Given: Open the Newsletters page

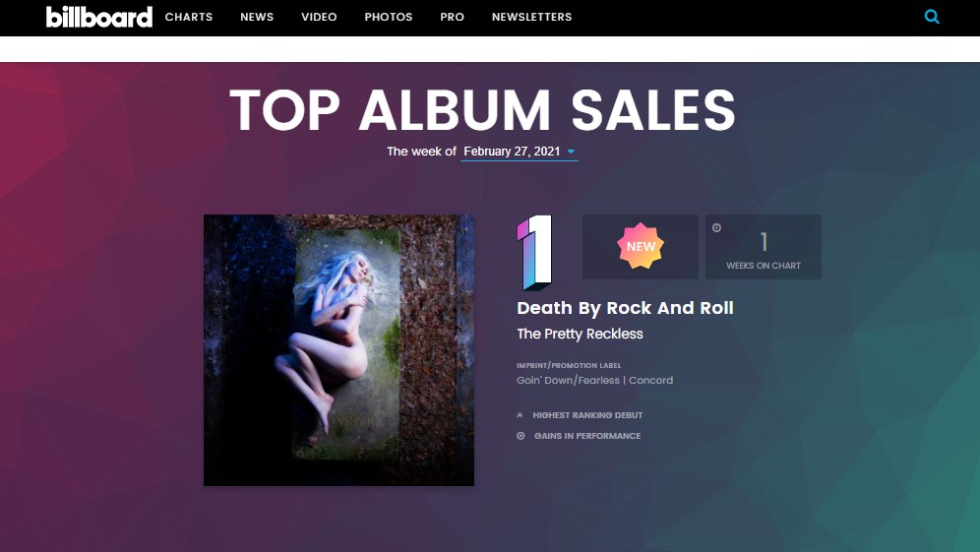Looking at the screenshot, I should point(532,17).
